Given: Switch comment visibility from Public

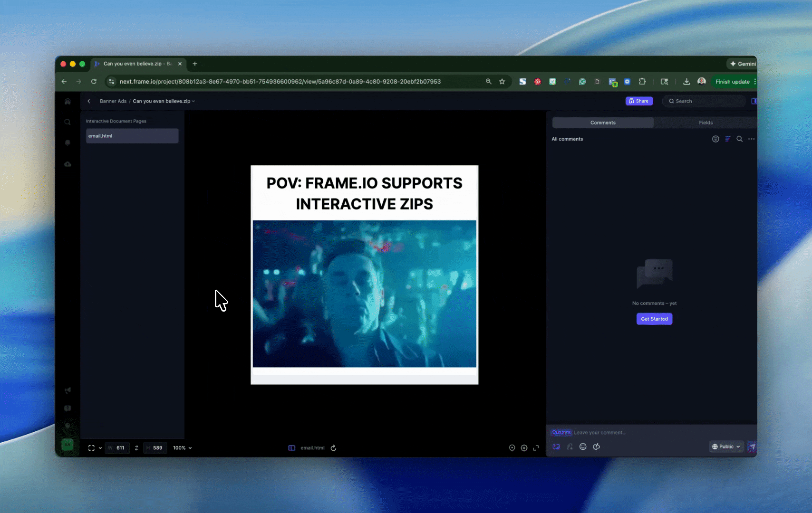Looking at the screenshot, I should pyautogui.click(x=726, y=446).
